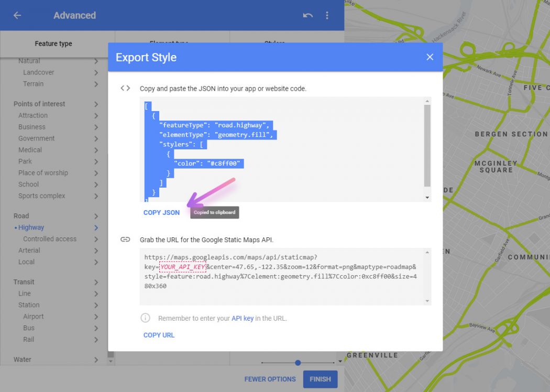
Task: Click the JSON box scrollbar arrow
Action: pyautogui.click(x=427, y=197)
